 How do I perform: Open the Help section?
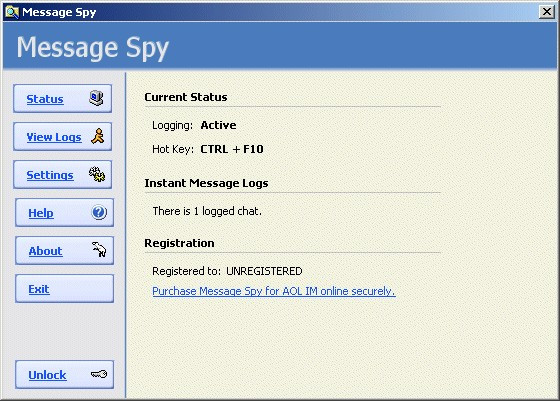point(64,212)
